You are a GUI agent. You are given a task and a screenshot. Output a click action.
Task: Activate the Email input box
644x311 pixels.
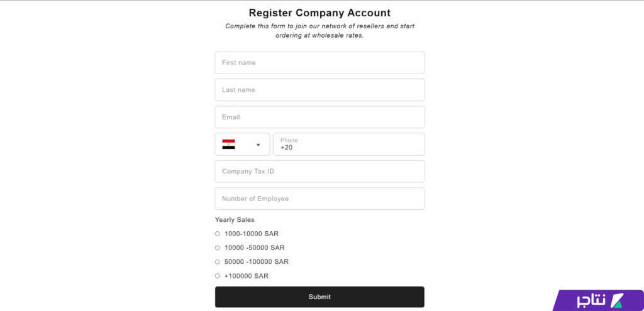click(x=319, y=117)
